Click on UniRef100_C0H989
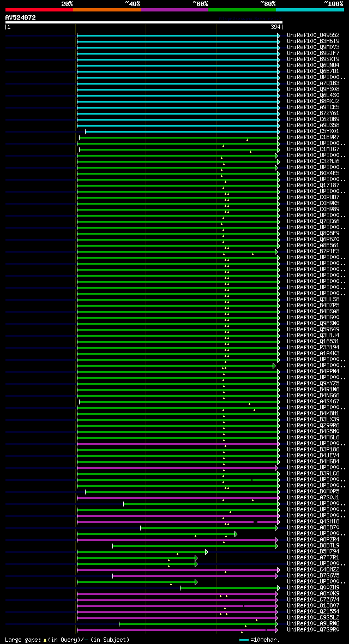349x644 pixels. [x=313, y=210]
